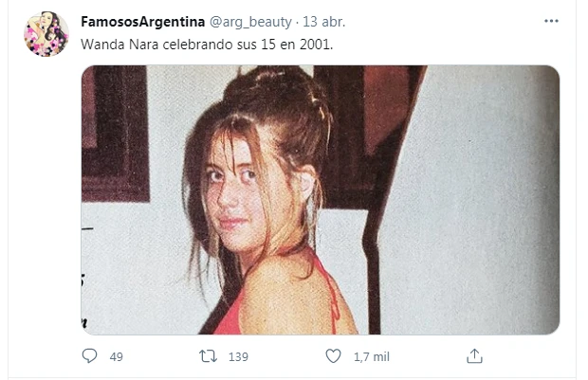View the 1,7 mil likes count
The width and height of the screenshot is (588, 380).
click(372, 356)
